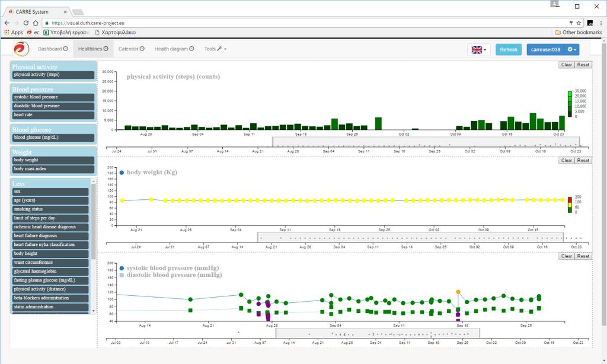Image resolution: width=607 pixels, height=364 pixels.
Task: Open the Υποβολή εργασι bookmark
Action: pyautogui.click(x=66, y=33)
